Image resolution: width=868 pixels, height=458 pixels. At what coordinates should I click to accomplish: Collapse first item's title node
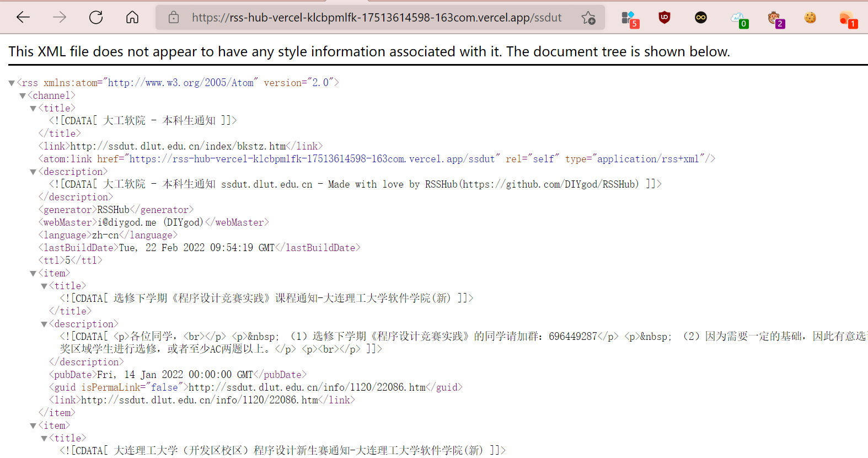pos(44,286)
